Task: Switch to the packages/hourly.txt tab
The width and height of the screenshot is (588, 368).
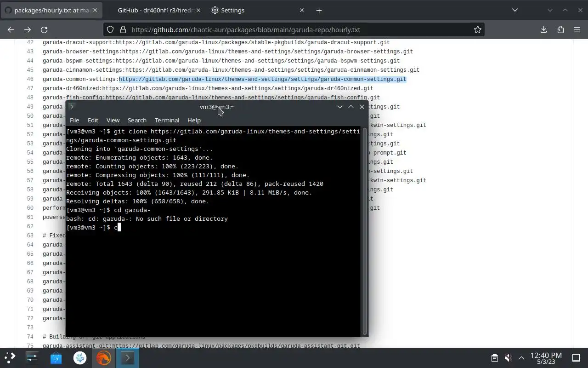Action: coord(51,10)
